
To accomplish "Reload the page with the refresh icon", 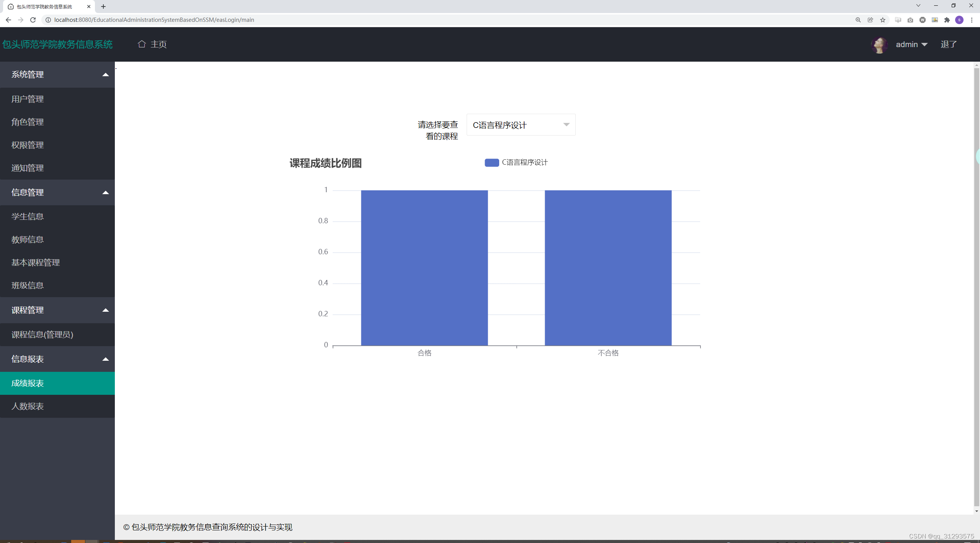I will coord(33,20).
